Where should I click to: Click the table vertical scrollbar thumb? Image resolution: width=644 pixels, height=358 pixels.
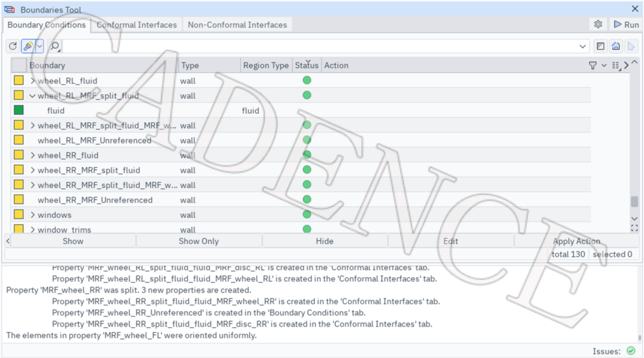[634, 201]
